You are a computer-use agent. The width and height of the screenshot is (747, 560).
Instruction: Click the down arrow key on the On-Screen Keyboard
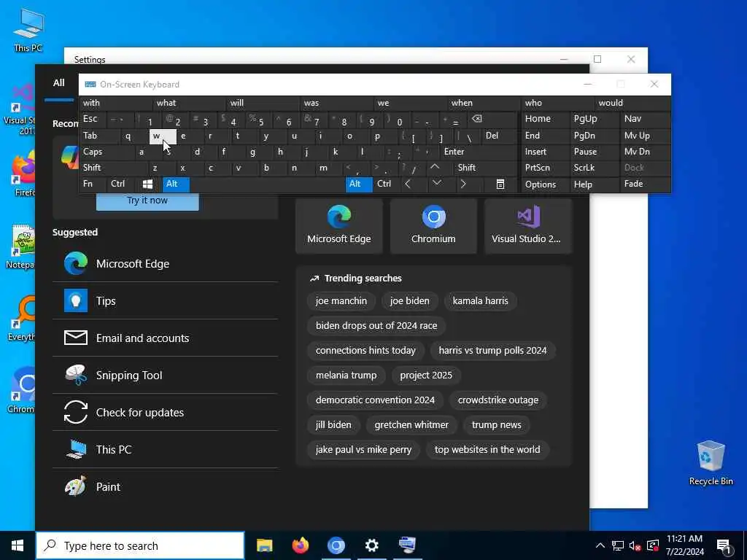coord(436,184)
